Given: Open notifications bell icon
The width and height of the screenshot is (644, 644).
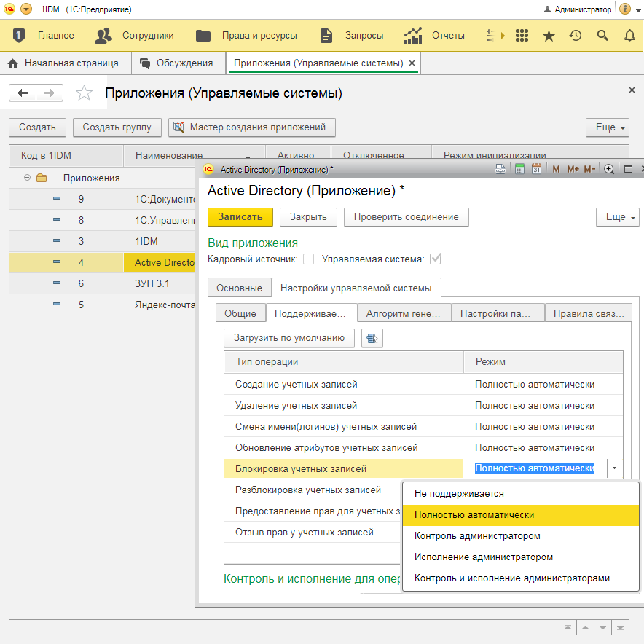Looking at the screenshot, I should coord(629,36).
